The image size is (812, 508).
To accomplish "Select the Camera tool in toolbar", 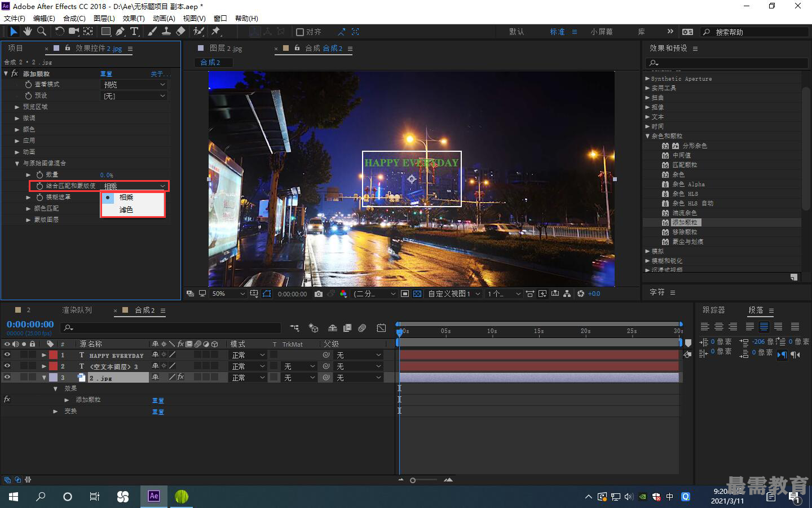I will (74, 32).
